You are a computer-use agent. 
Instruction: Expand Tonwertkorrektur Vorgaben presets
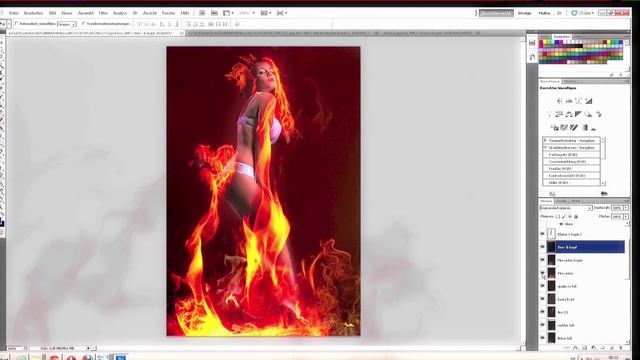[x=545, y=140]
